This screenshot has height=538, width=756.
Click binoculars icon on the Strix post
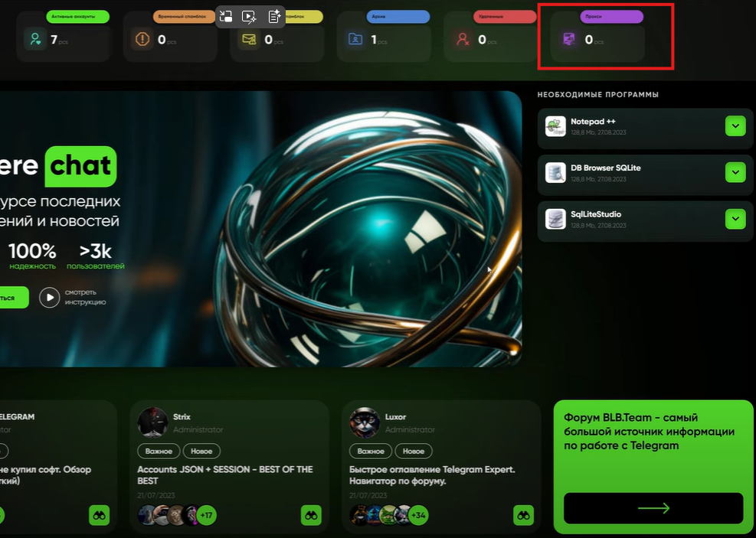pyautogui.click(x=311, y=515)
